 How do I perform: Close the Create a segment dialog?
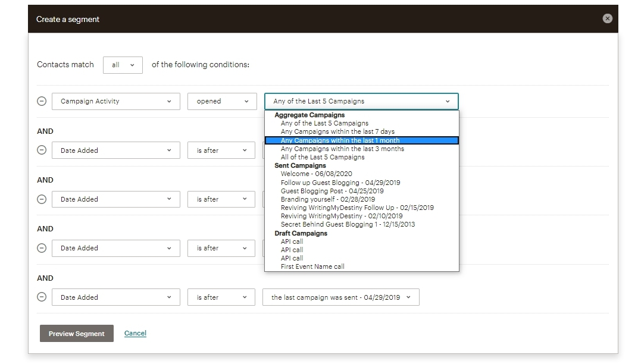point(607,18)
